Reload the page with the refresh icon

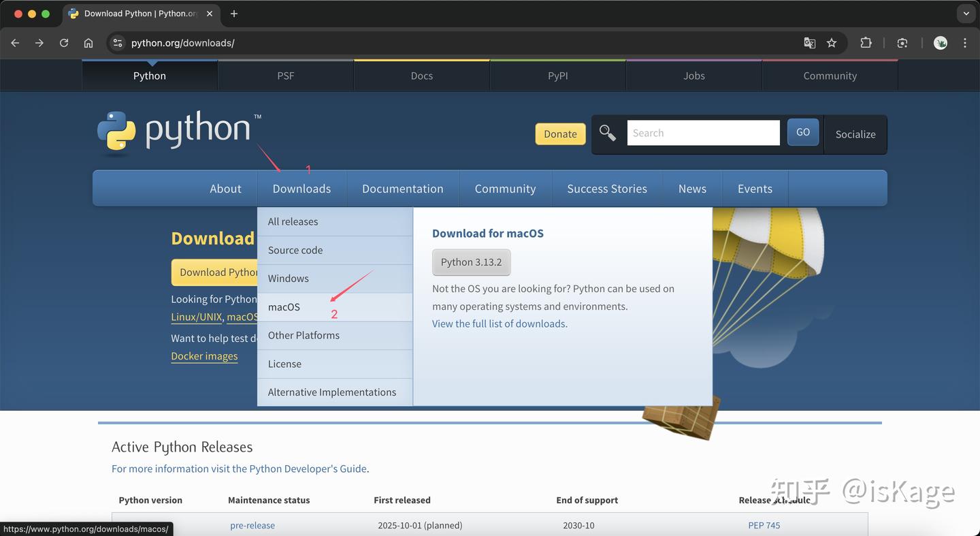point(63,42)
